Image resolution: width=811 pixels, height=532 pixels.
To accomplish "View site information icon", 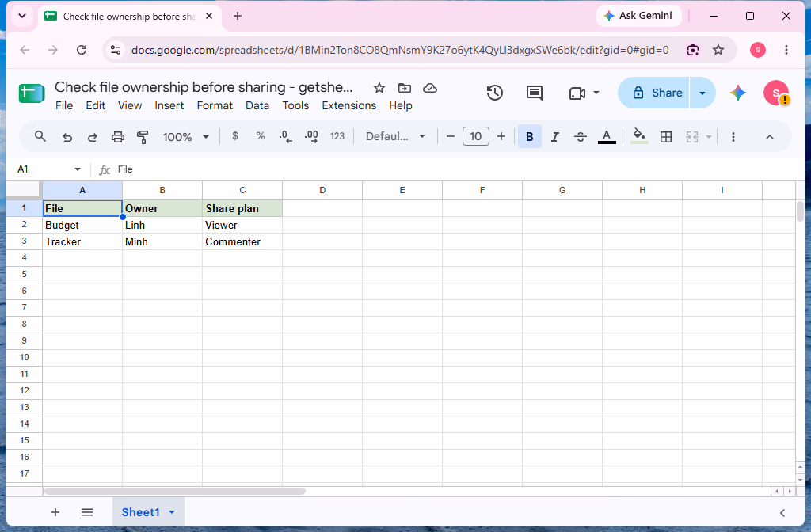I will [x=116, y=50].
